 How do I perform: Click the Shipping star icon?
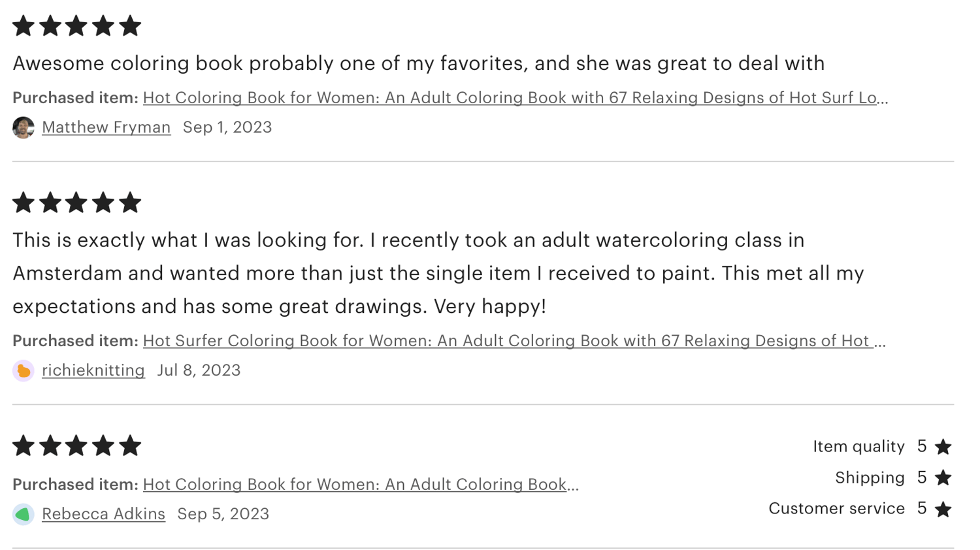click(x=943, y=478)
